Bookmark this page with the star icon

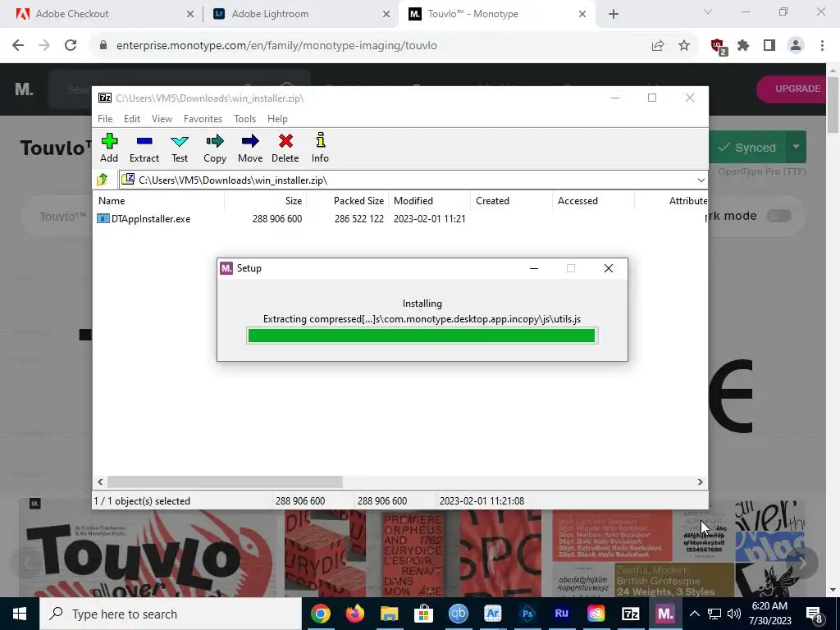point(684,46)
